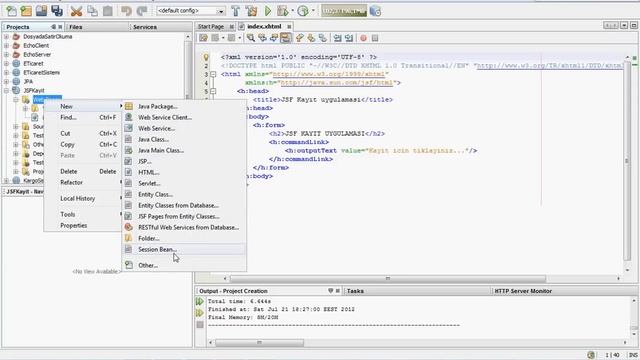Screen dimensions: 640x360
Task: Close the index.xhtml editor tab
Action: pos(289,27)
